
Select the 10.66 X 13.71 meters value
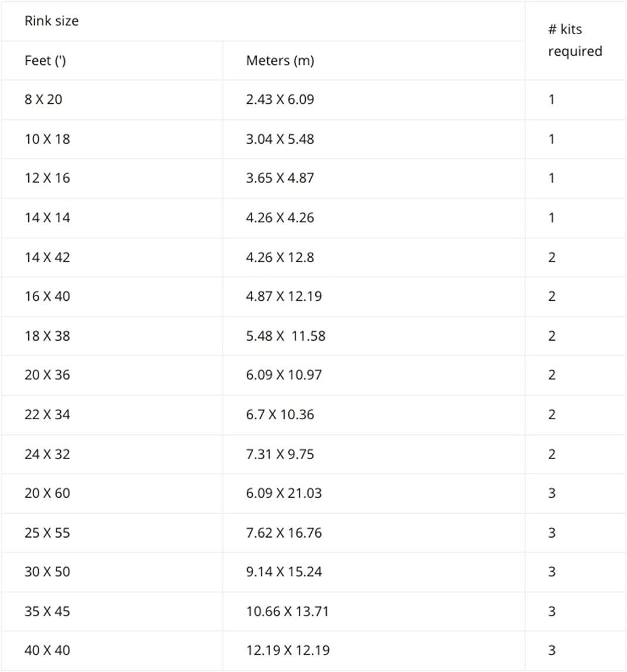point(287,612)
